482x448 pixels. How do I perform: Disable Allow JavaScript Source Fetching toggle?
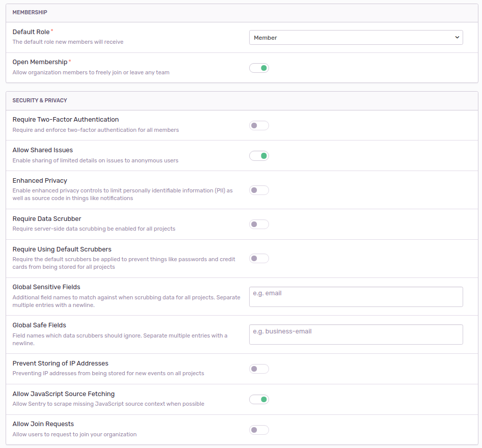coord(259,400)
